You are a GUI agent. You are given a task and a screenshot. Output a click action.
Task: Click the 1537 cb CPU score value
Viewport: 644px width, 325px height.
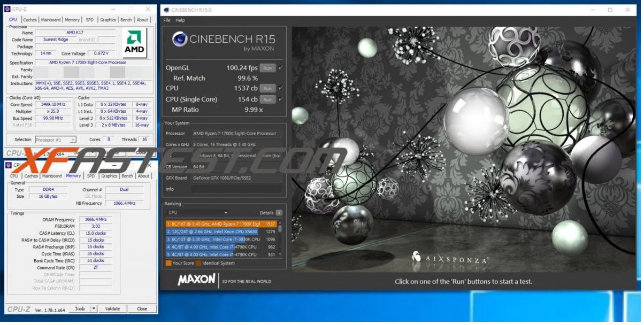[x=246, y=88]
